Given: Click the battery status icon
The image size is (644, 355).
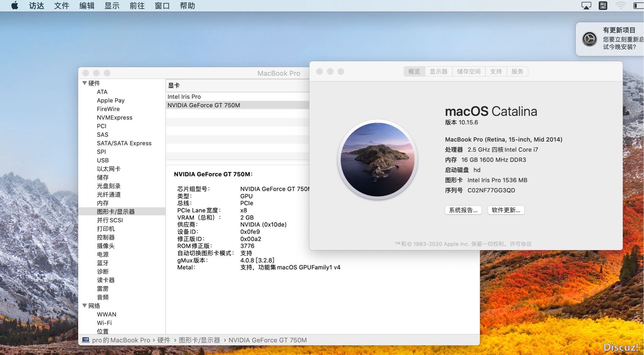Looking at the screenshot, I should point(638,6).
